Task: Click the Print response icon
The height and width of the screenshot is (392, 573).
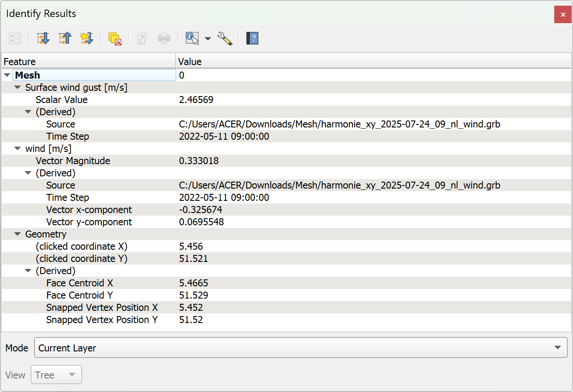Action: (x=164, y=38)
